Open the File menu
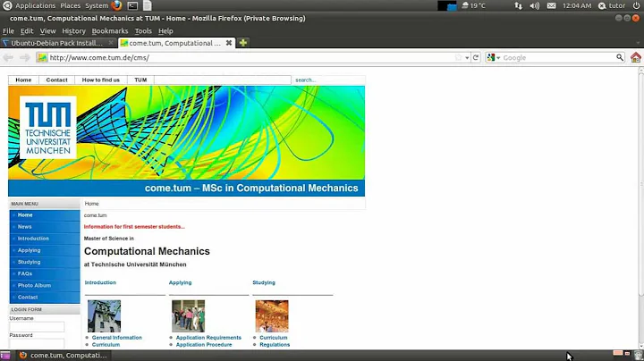Screen dimensions: 644x361 pos(8,30)
